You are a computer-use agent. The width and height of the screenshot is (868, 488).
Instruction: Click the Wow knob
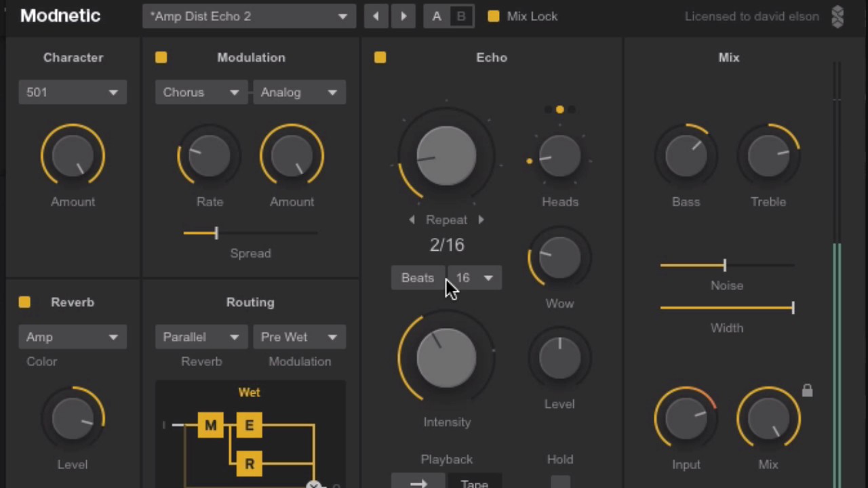tap(559, 258)
